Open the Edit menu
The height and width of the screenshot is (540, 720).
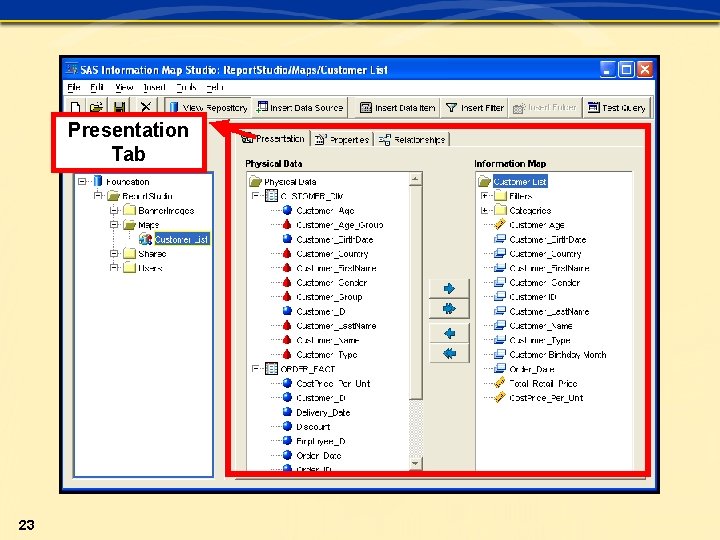(x=96, y=87)
